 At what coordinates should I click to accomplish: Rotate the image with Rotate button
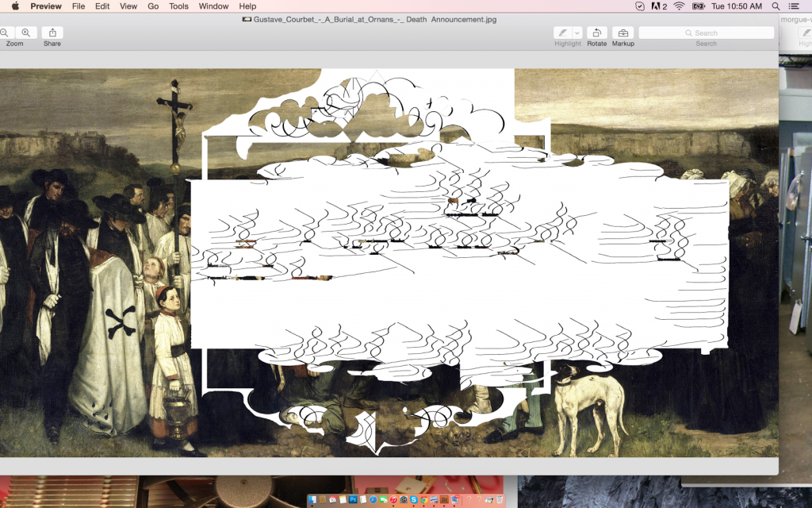tap(596, 33)
